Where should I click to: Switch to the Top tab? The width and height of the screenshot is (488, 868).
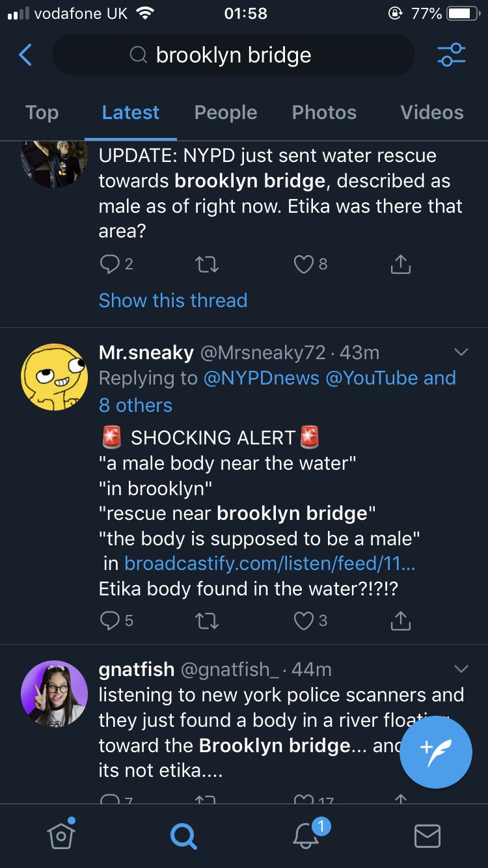42,112
